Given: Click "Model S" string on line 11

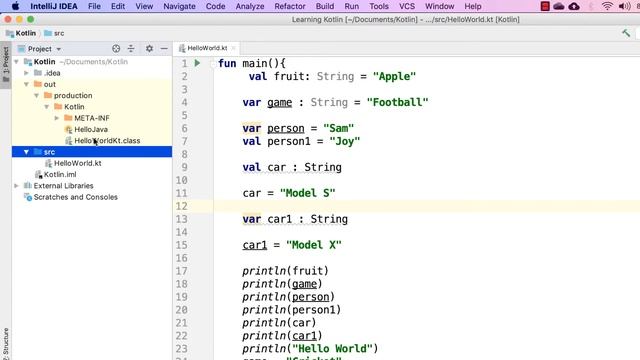Looking at the screenshot, I should [x=307, y=193].
